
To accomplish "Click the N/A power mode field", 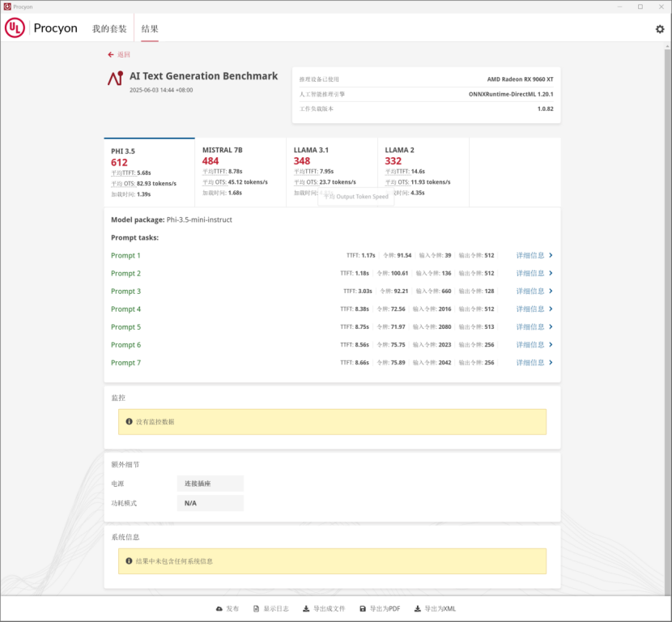I will [211, 503].
